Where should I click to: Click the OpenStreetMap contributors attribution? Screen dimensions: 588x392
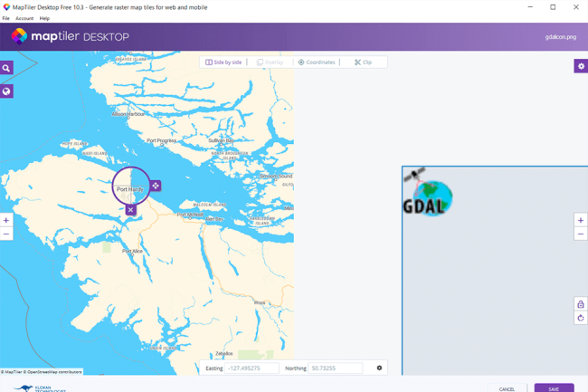coord(54,372)
